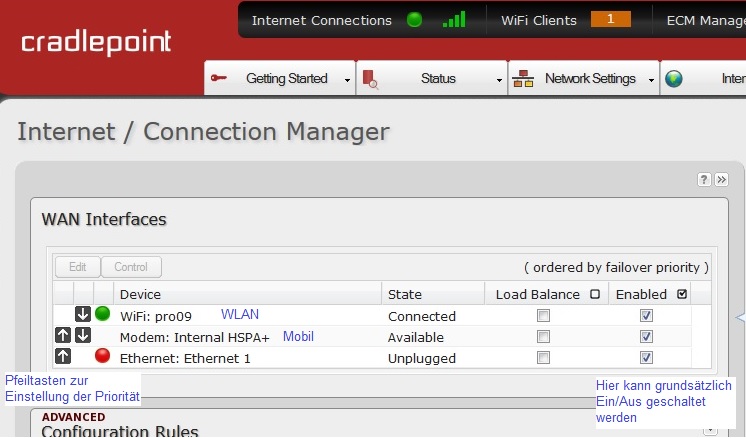
Task: Move WiFi pro09 down in priority
Action: click(x=83, y=315)
